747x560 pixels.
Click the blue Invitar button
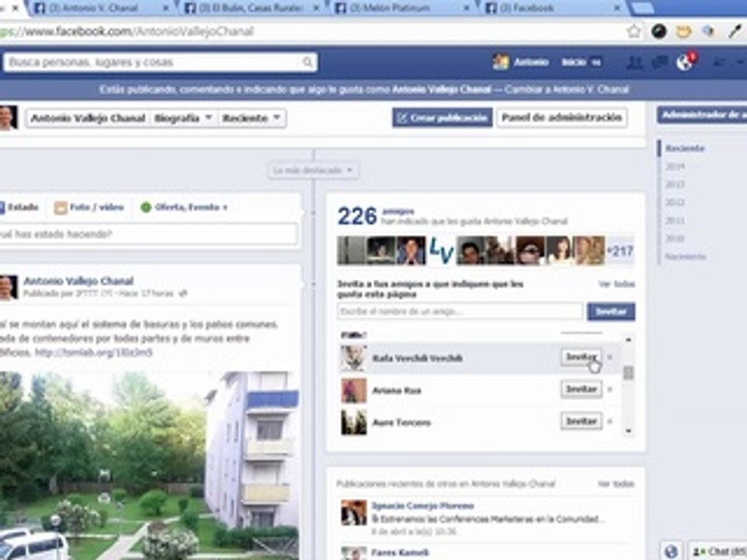click(x=611, y=311)
